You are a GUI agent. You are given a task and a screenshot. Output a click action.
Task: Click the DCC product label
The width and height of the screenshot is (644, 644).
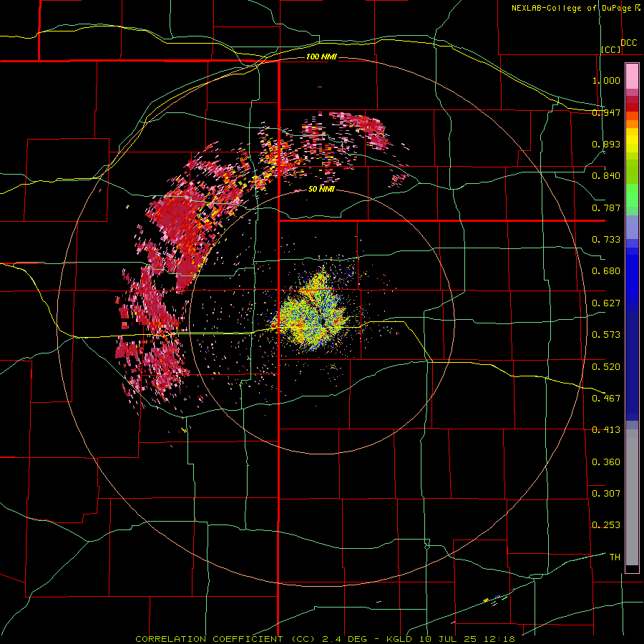(628, 43)
